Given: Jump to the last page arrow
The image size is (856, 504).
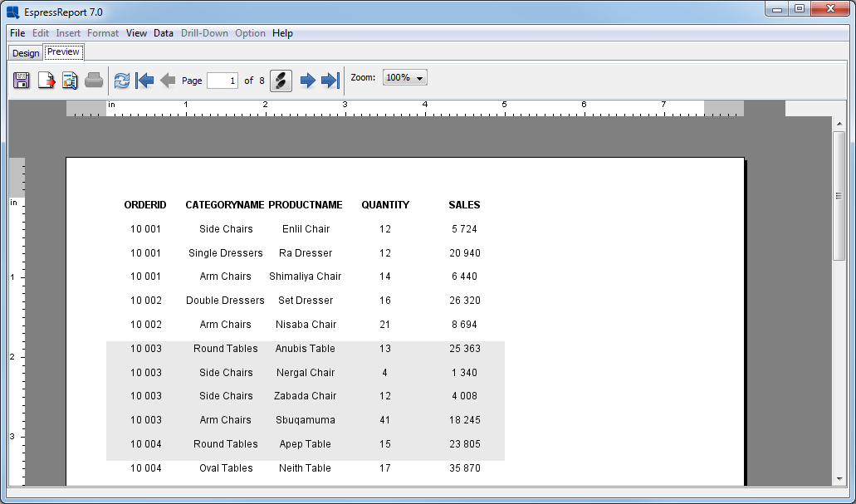Looking at the screenshot, I should 330,81.
